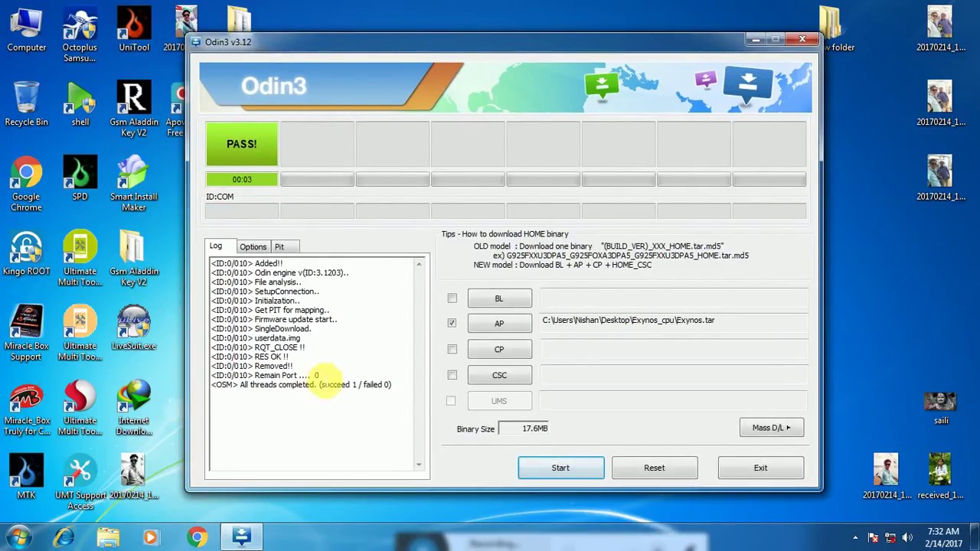The image size is (980, 551).
Task: Click the 00:03 progress bar
Action: coord(242,179)
